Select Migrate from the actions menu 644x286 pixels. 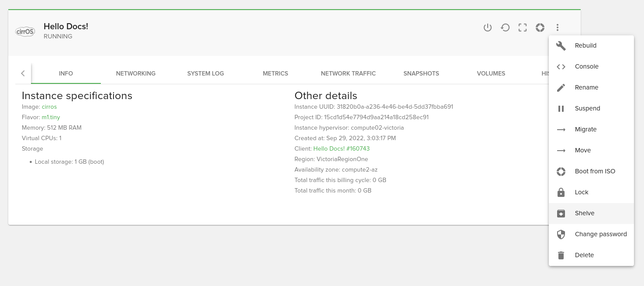click(585, 129)
